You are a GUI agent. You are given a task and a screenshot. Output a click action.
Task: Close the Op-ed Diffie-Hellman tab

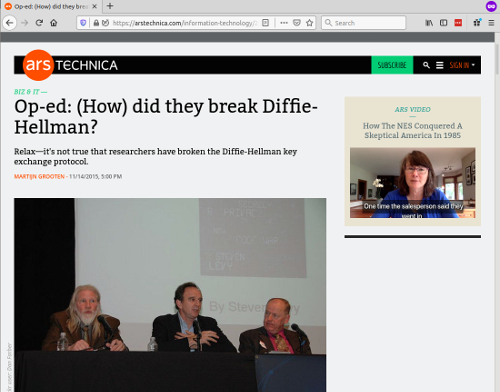point(94,6)
